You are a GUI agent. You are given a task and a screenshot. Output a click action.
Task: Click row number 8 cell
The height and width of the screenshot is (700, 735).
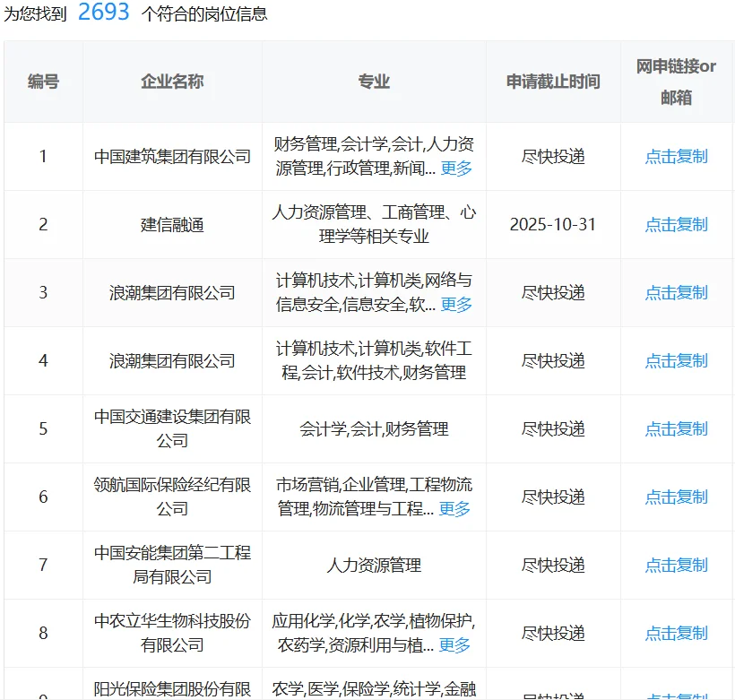click(43, 634)
